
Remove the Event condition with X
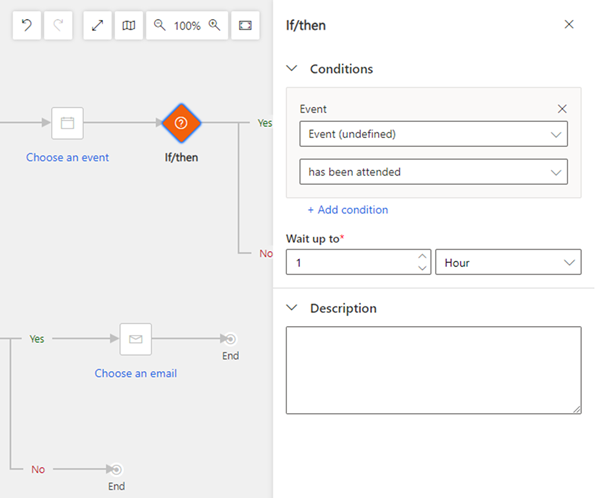click(562, 109)
